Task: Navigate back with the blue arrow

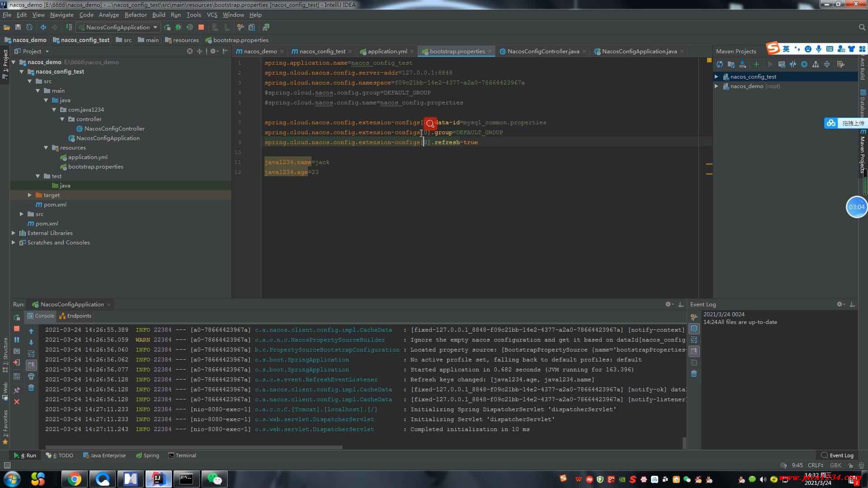Action: click(43, 28)
